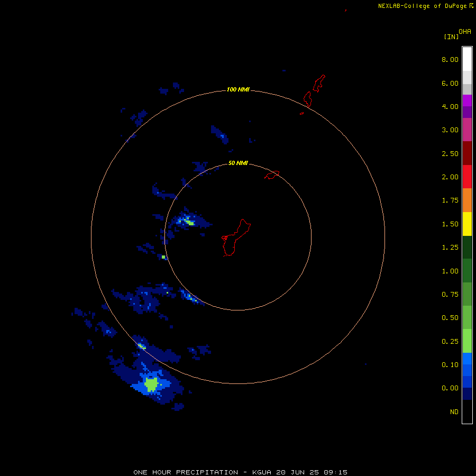Click the island outline crossing 100 NMI ring
Viewport: 476px width, 476px height.
click(307, 99)
